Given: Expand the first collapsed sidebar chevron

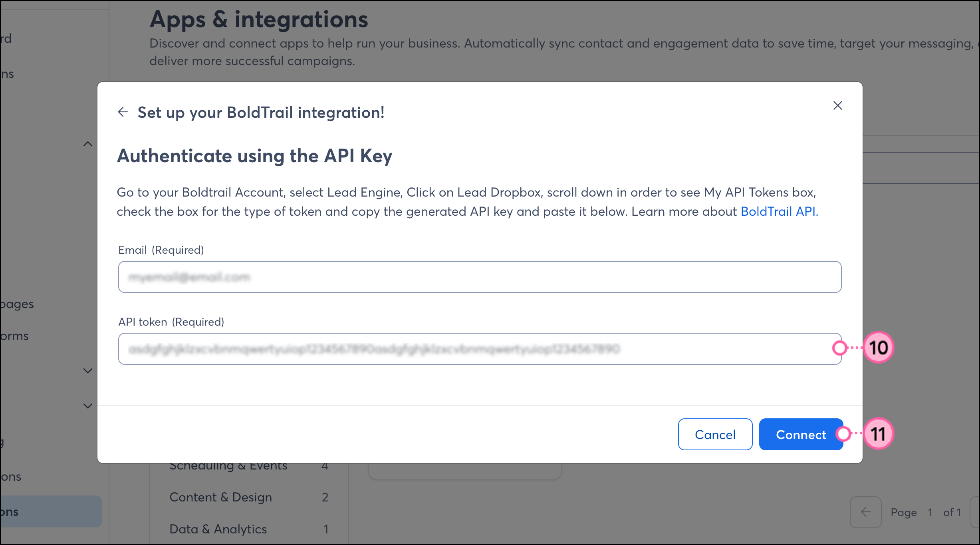Looking at the screenshot, I should [x=88, y=371].
